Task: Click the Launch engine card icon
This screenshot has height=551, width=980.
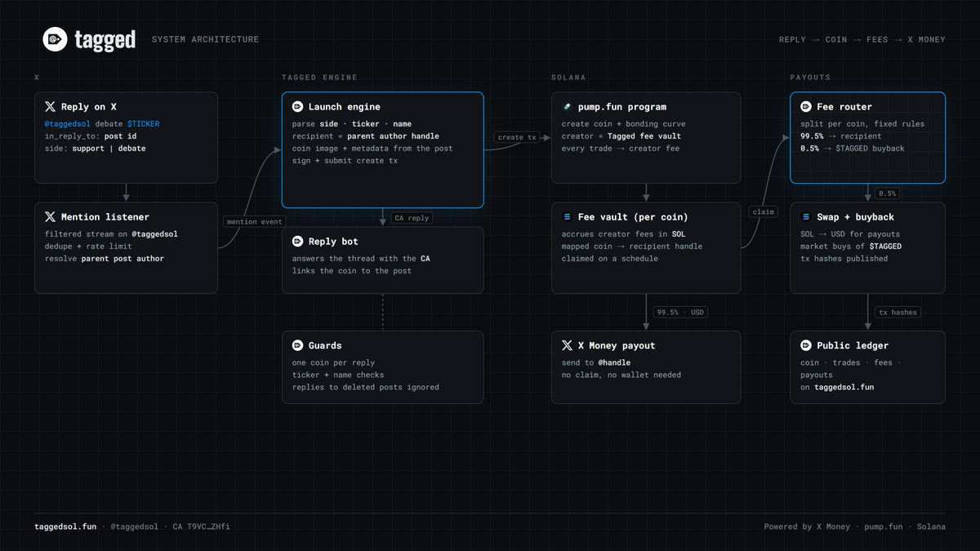Action: click(x=297, y=107)
